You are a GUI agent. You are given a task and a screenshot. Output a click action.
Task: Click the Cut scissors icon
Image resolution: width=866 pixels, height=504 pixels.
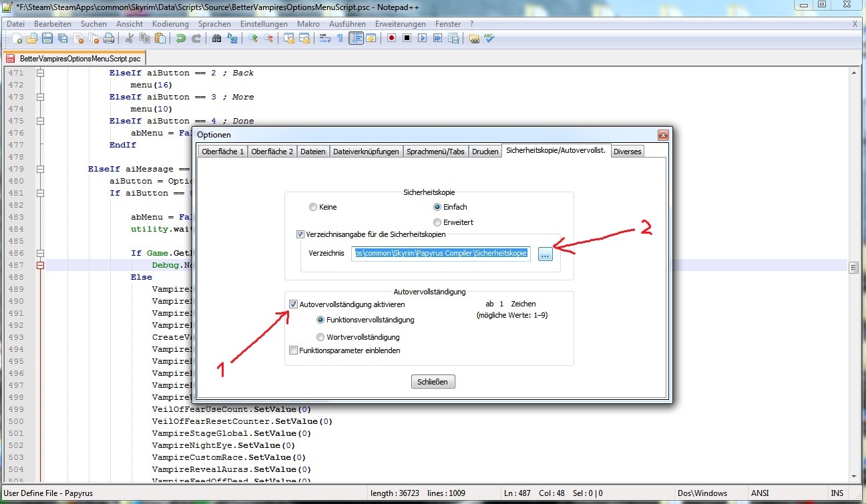(x=130, y=38)
